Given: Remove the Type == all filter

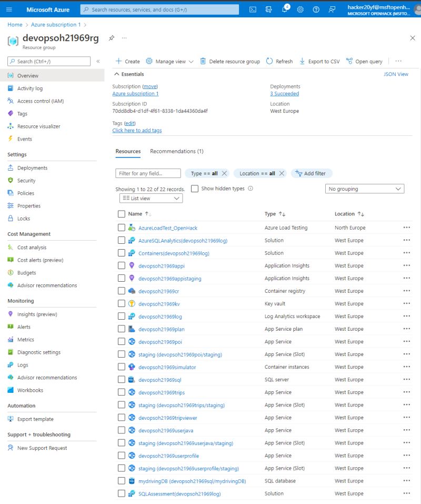Looking at the screenshot, I should [x=225, y=173].
